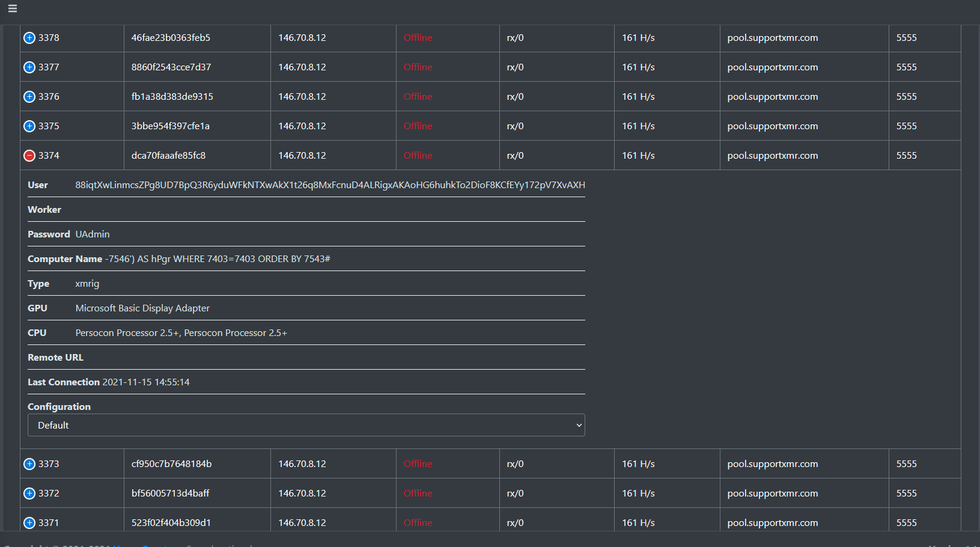Expand details for miner 3378

28,37
